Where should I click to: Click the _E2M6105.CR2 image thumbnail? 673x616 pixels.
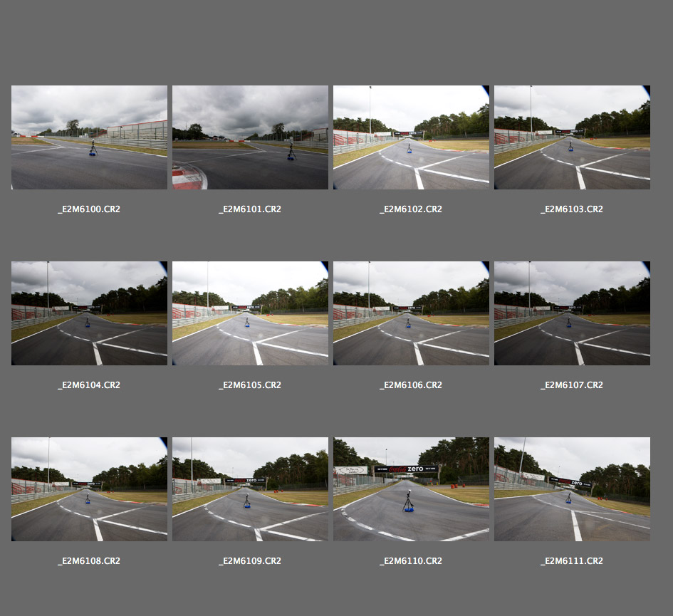pos(250,313)
